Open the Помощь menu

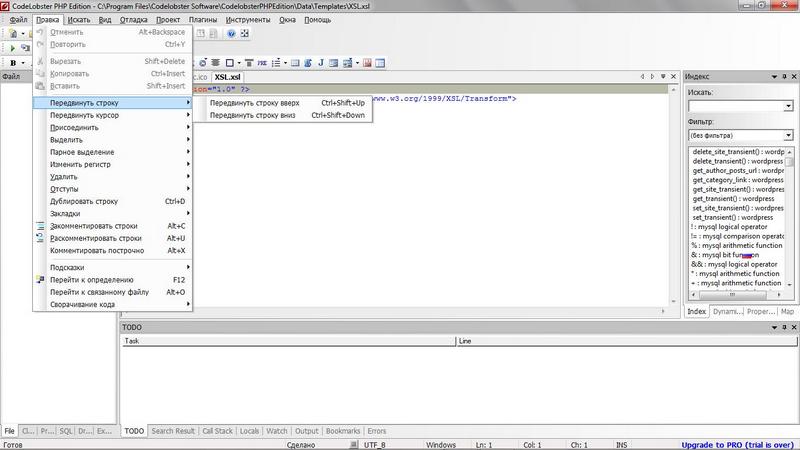tap(317, 19)
